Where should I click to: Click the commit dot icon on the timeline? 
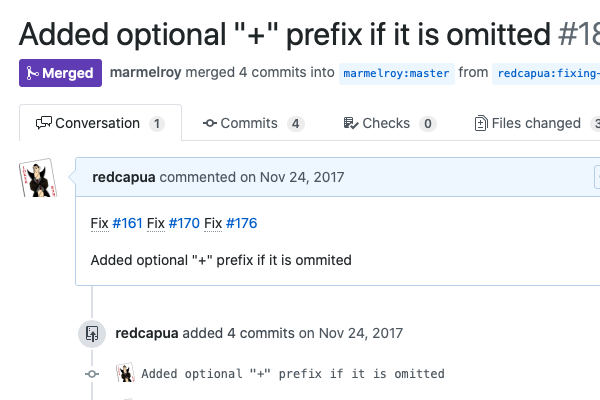(92, 374)
